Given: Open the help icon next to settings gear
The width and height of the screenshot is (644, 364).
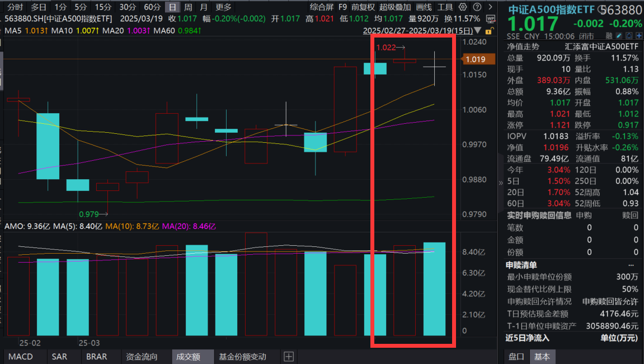Looking at the screenshot, I should click(476, 7).
